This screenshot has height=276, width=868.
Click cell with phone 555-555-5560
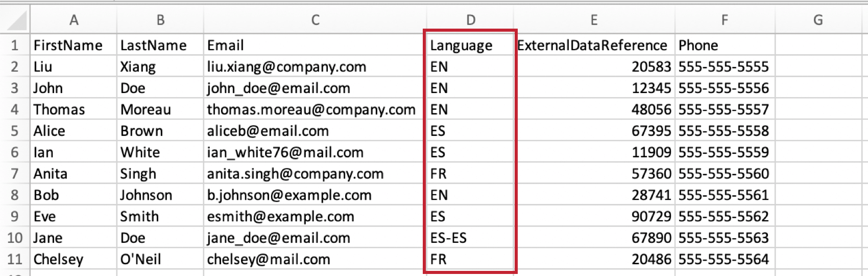coord(725,174)
